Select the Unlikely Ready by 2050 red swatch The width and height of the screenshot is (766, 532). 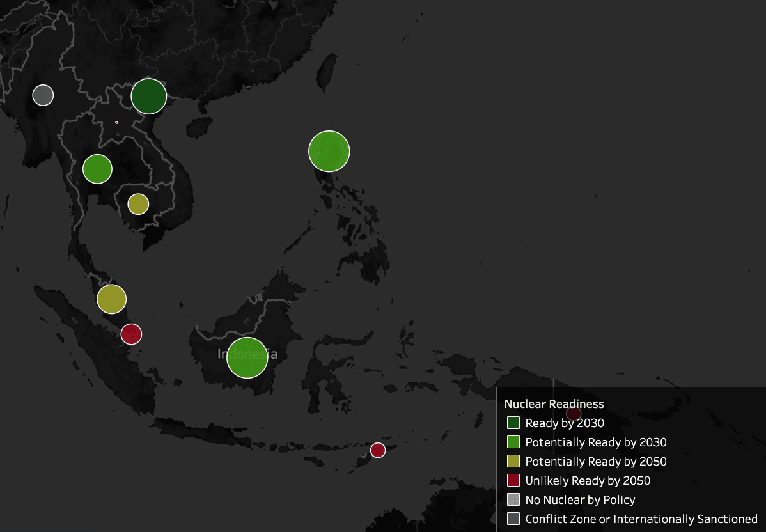513,480
